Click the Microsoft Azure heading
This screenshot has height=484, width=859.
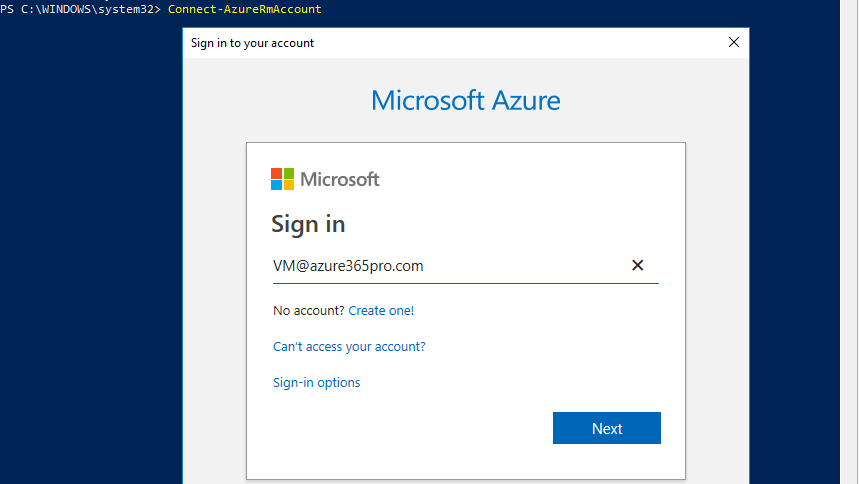pyautogui.click(x=466, y=100)
